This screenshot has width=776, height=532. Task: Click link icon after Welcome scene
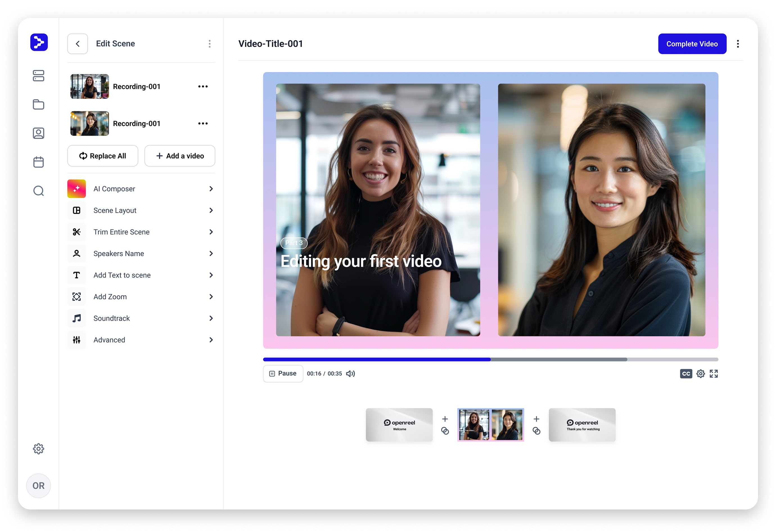[445, 431]
